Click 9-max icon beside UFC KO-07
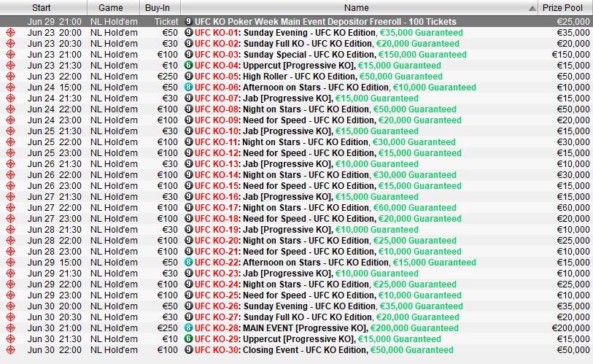 point(188,98)
